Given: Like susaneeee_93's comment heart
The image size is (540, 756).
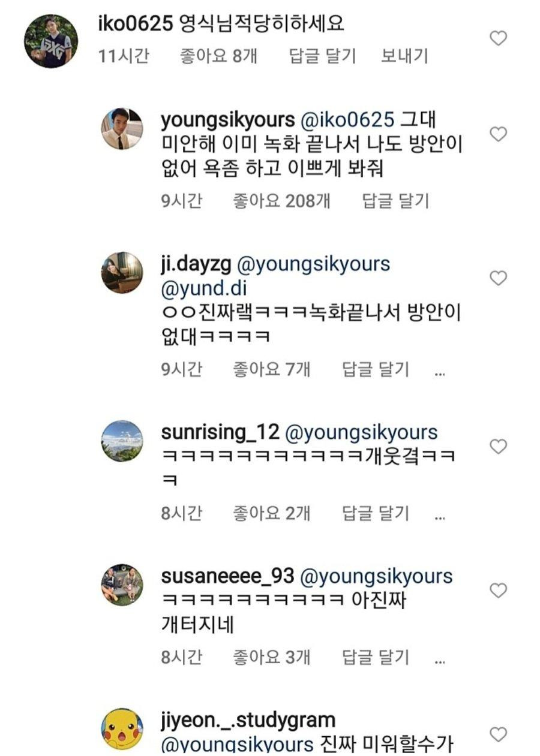Looking at the screenshot, I should click(499, 591).
